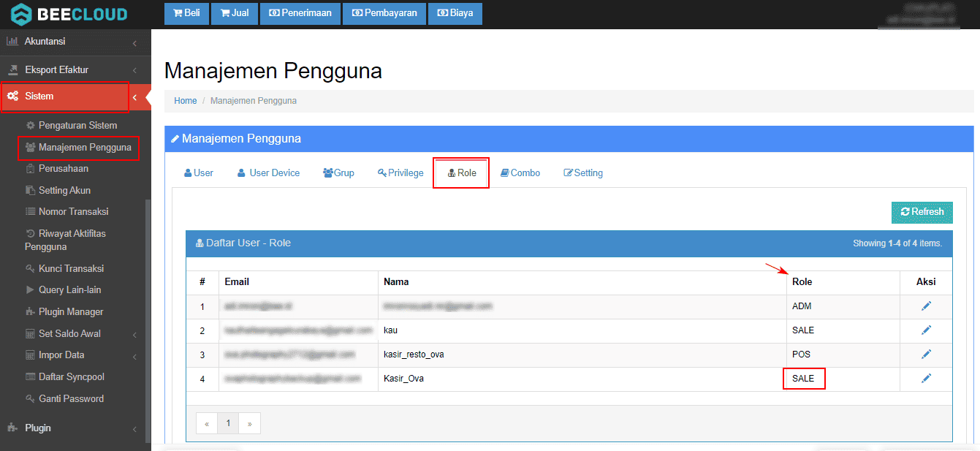Screen dimensions: 980x451
Task: Switch to the Privilege tab
Action: point(400,173)
